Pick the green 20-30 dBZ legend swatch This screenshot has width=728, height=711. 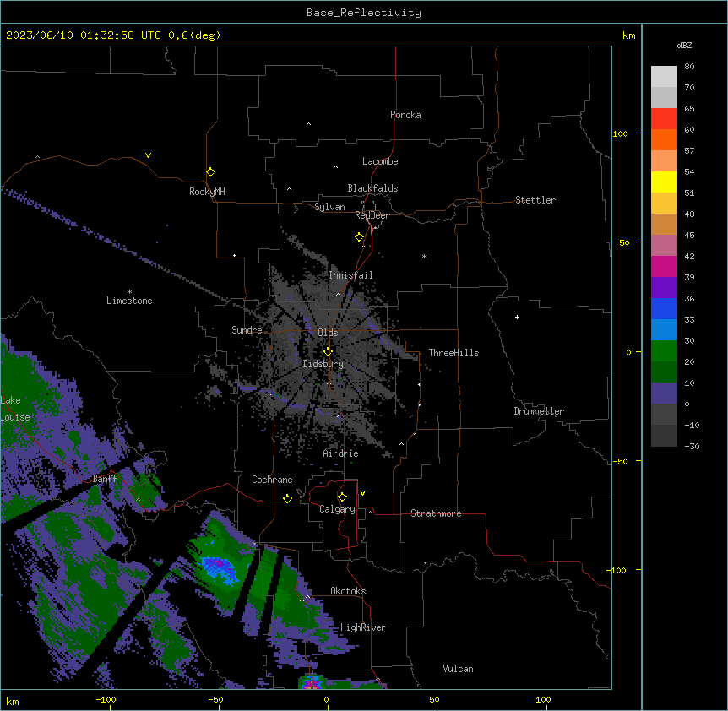664,351
